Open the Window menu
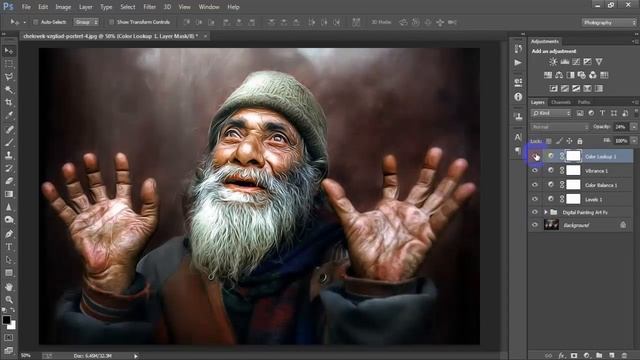 pyautogui.click(x=209, y=7)
